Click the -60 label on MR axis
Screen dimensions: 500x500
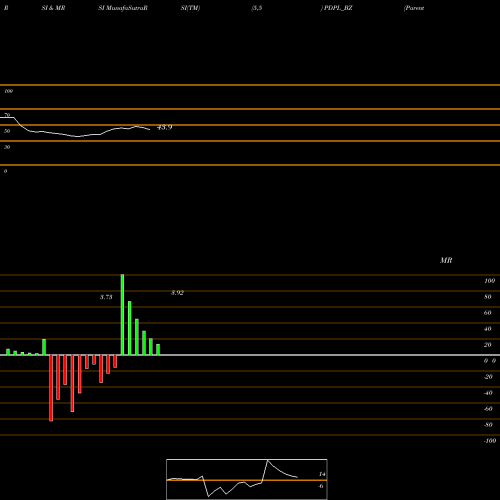(488, 409)
